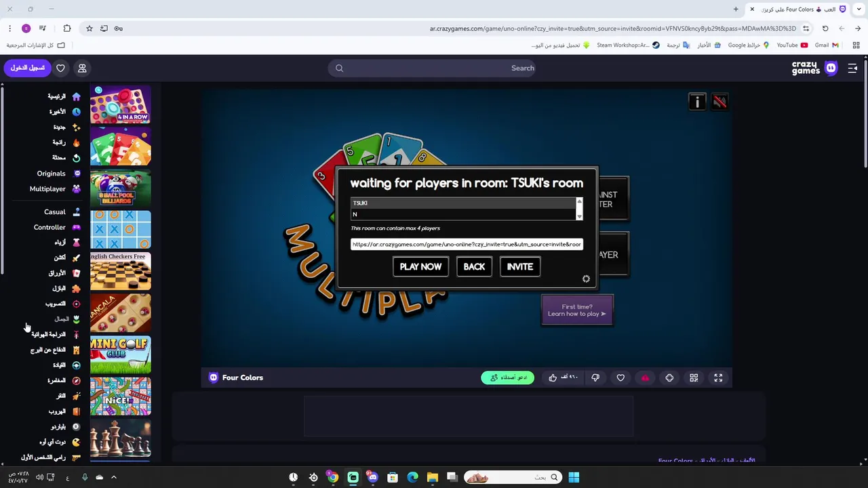Image resolution: width=868 pixels, height=488 pixels.
Task: Select the room invite URL field
Action: 467,244
